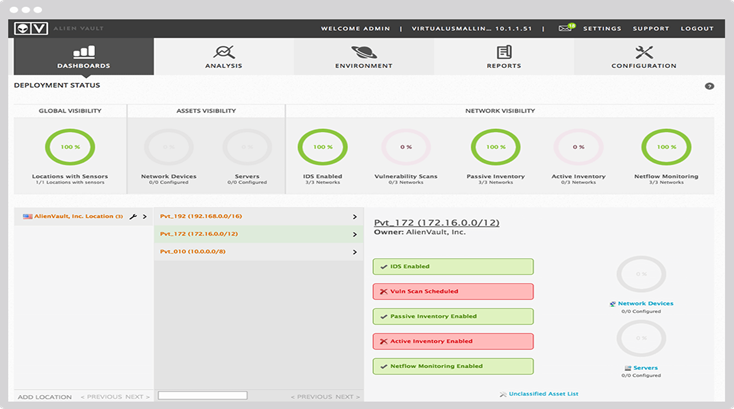Viewport: 734px width, 409px height.
Task: Open the Analysis tab
Action: click(x=224, y=57)
